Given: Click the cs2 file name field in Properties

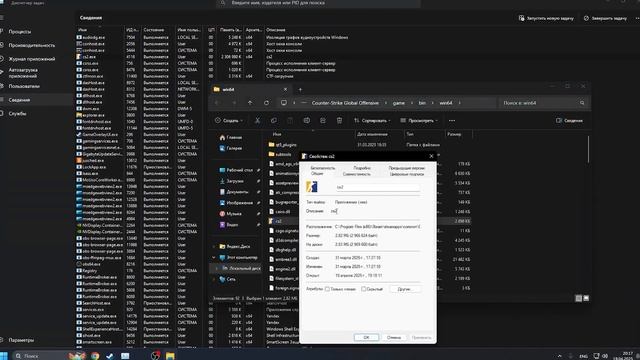Looking at the screenshot, I should [378, 187].
